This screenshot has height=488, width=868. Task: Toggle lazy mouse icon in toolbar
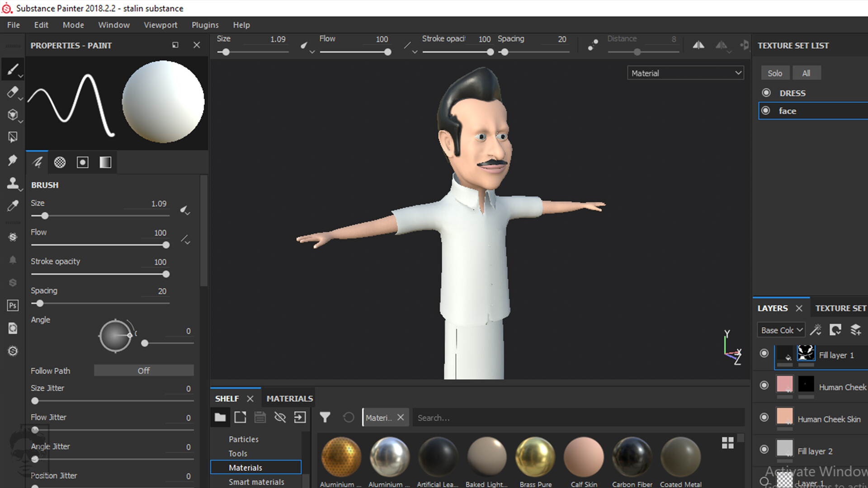(593, 45)
